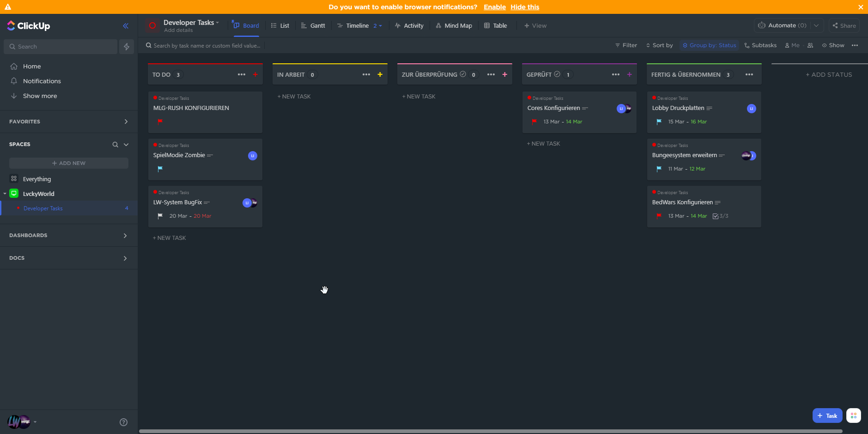Click the red plus in TO DO column
The image size is (868, 434).
(x=255, y=74)
